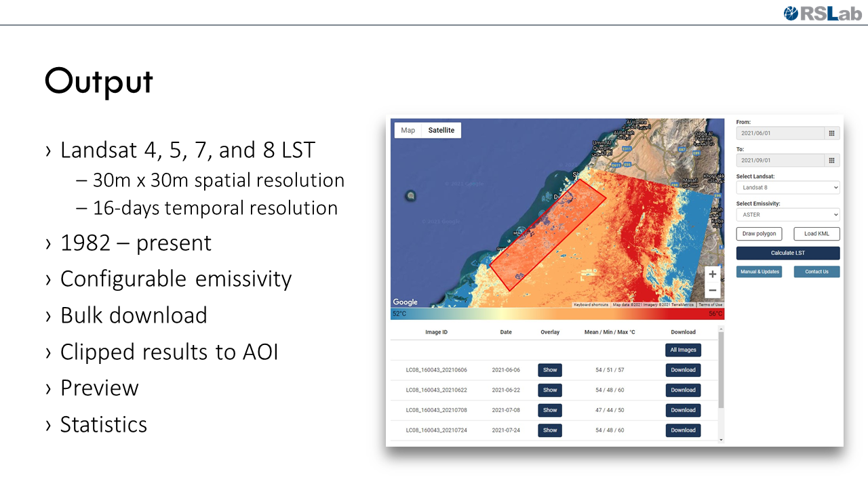Click the To date field 2021/09/01
This screenshot has height=488, width=868.
tap(781, 161)
